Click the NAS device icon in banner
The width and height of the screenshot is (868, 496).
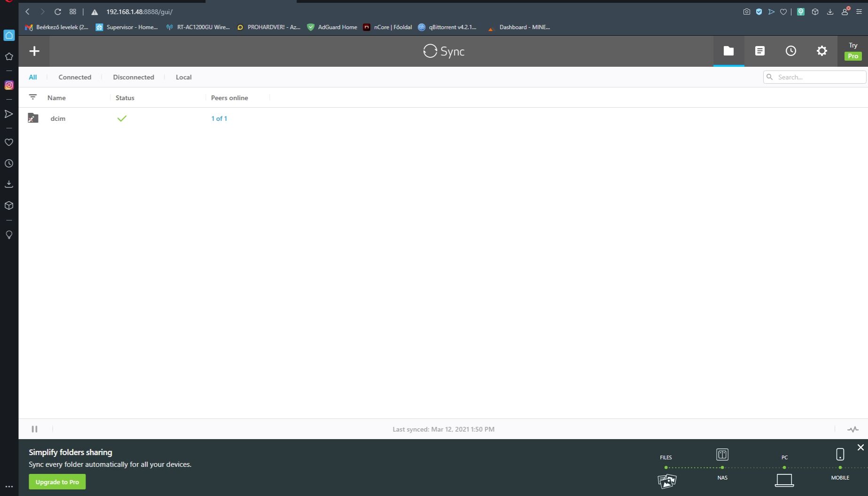722,455
